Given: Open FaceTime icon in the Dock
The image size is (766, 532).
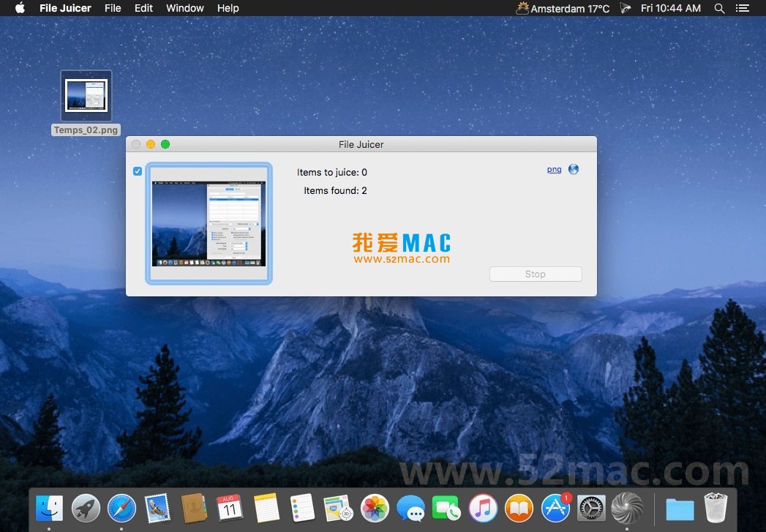Looking at the screenshot, I should pyautogui.click(x=446, y=508).
